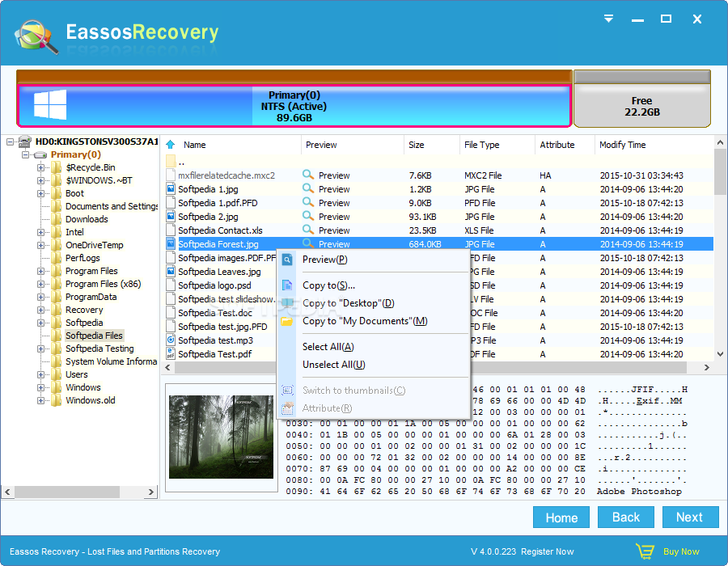Click the forest image preview thumbnail
This screenshot has height=566, width=728.
point(221,437)
